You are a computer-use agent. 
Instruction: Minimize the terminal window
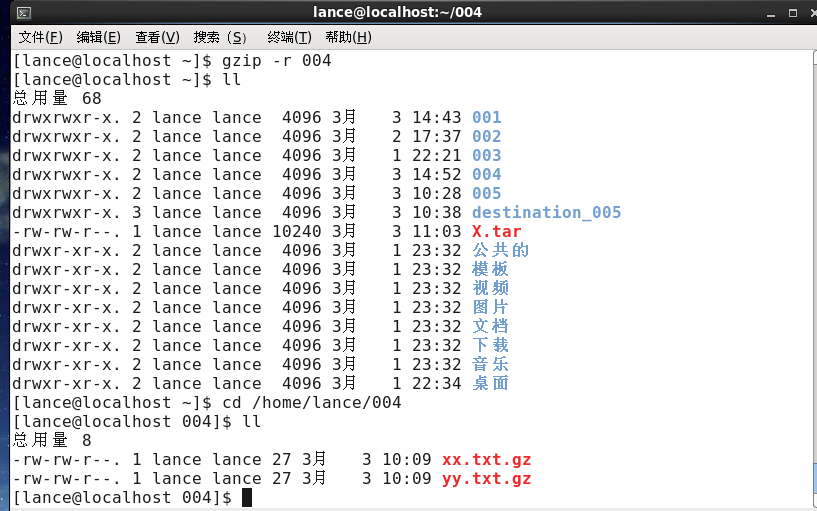(772, 14)
